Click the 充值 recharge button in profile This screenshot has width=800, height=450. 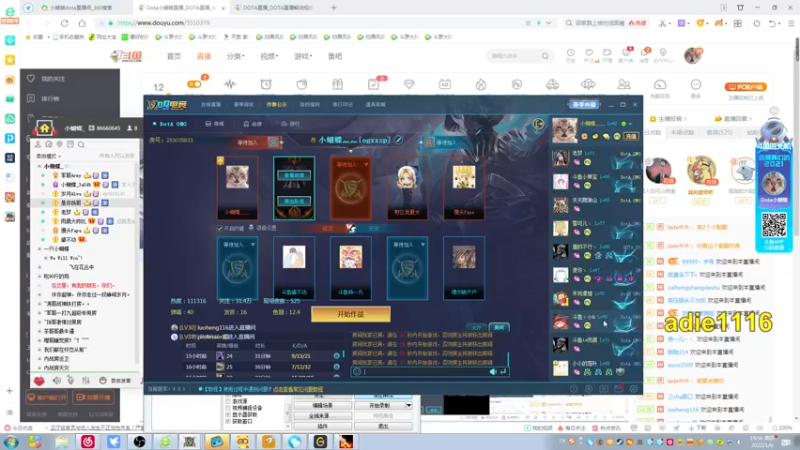(x=631, y=137)
